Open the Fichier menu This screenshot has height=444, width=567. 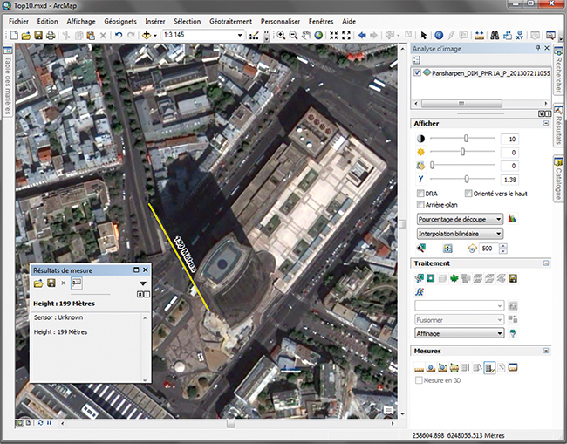(19, 21)
